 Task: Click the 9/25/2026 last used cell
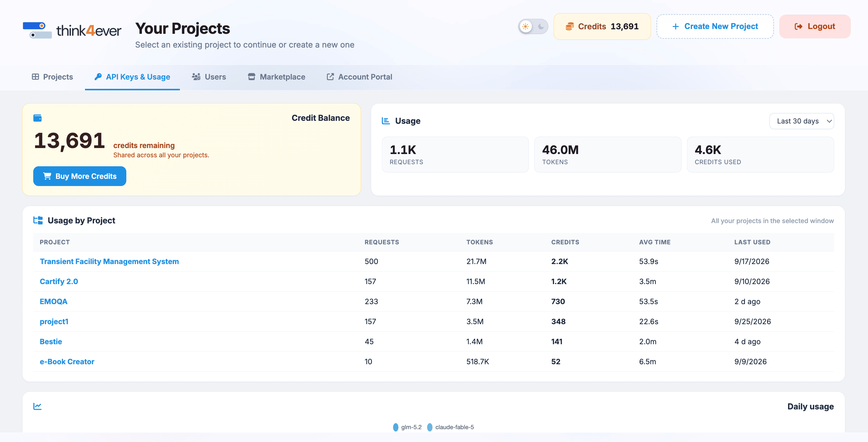click(x=752, y=321)
